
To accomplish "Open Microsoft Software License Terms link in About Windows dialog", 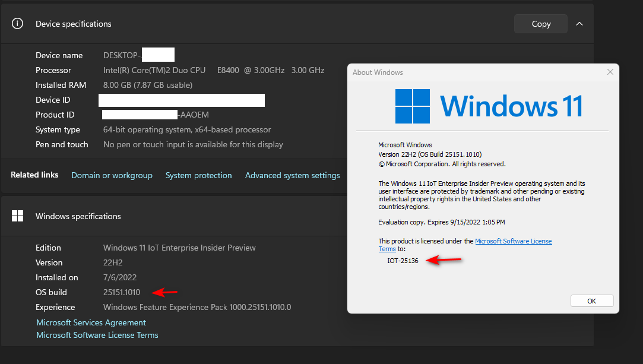I will coord(514,241).
